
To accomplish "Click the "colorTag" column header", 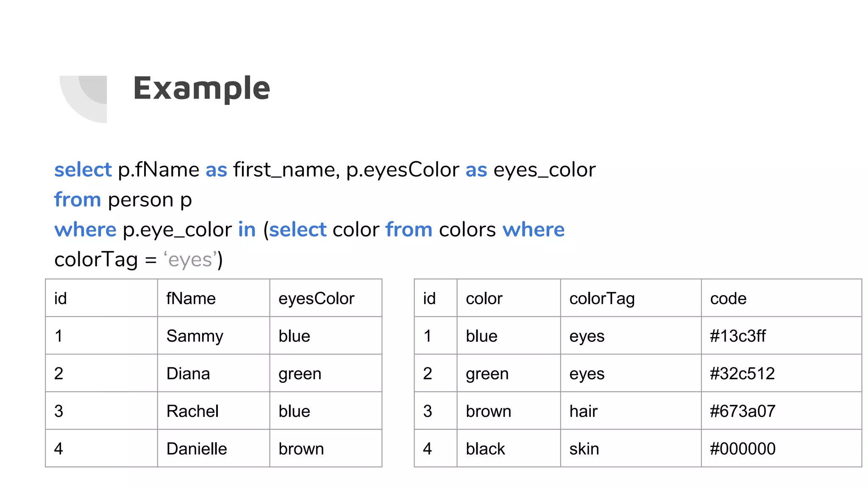I will tap(602, 299).
